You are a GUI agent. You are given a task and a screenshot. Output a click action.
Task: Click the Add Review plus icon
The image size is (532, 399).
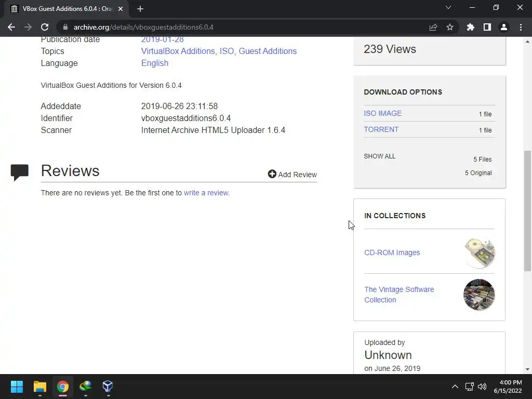point(272,174)
